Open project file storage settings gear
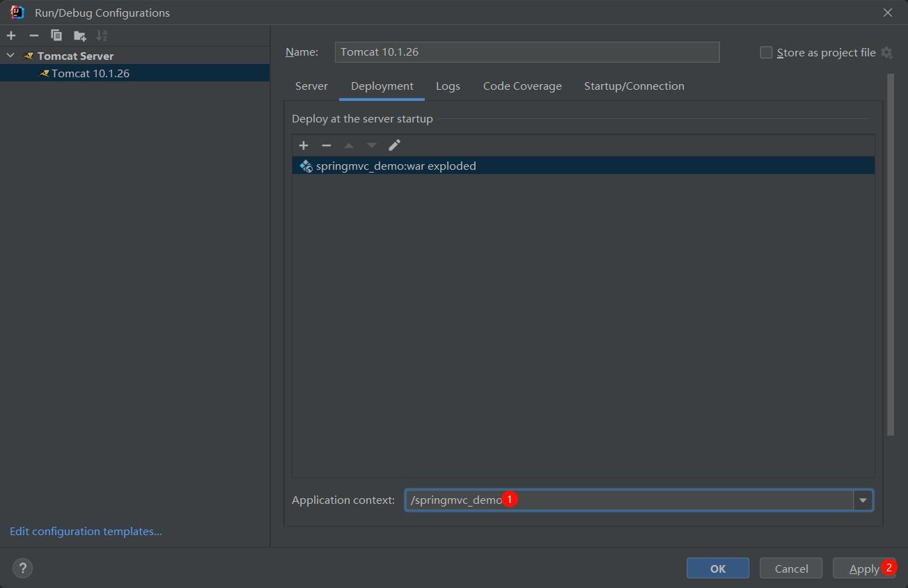The image size is (908, 588). [886, 52]
